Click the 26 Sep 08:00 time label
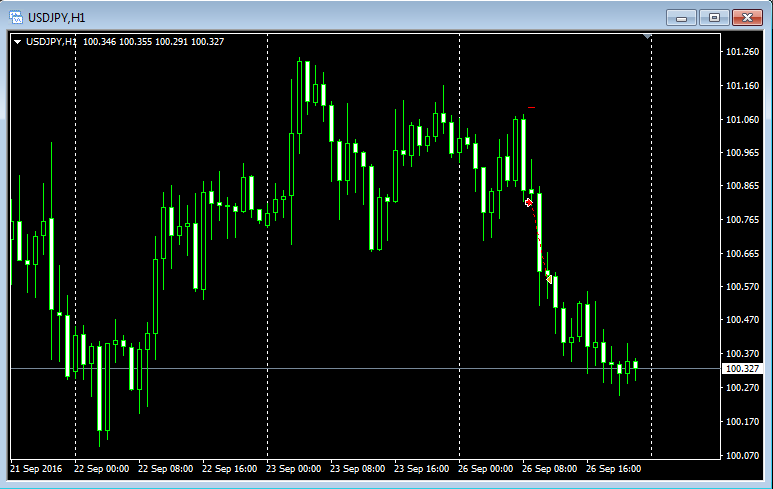Image resolution: width=773 pixels, height=489 pixels. pyautogui.click(x=550, y=469)
